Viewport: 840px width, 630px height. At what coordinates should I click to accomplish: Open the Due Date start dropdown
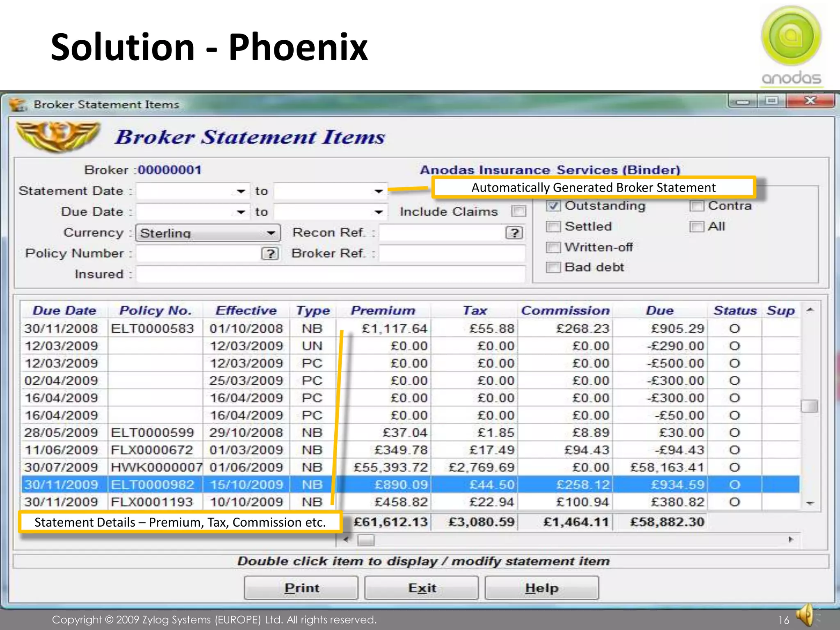[x=241, y=212]
